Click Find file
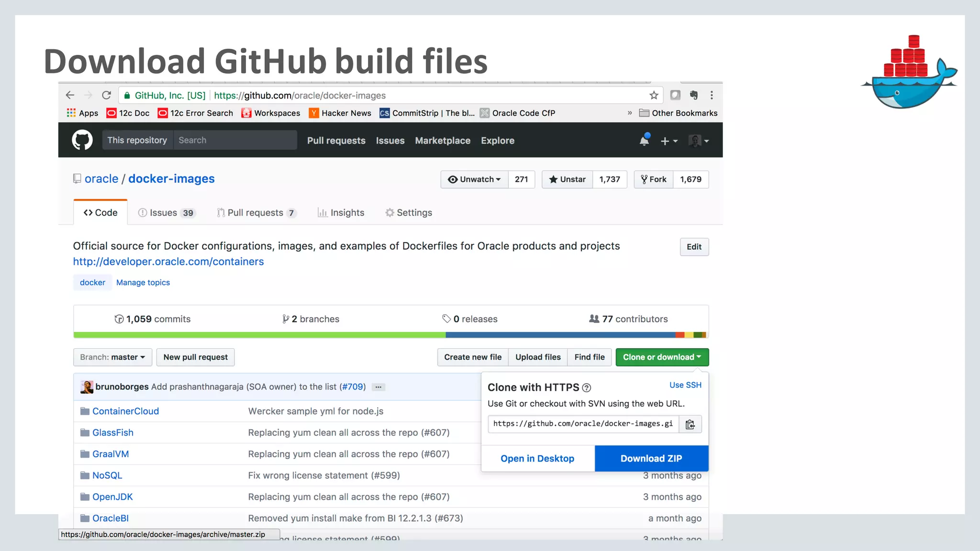The height and width of the screenshot is (551, 980). tap(590, 357)
